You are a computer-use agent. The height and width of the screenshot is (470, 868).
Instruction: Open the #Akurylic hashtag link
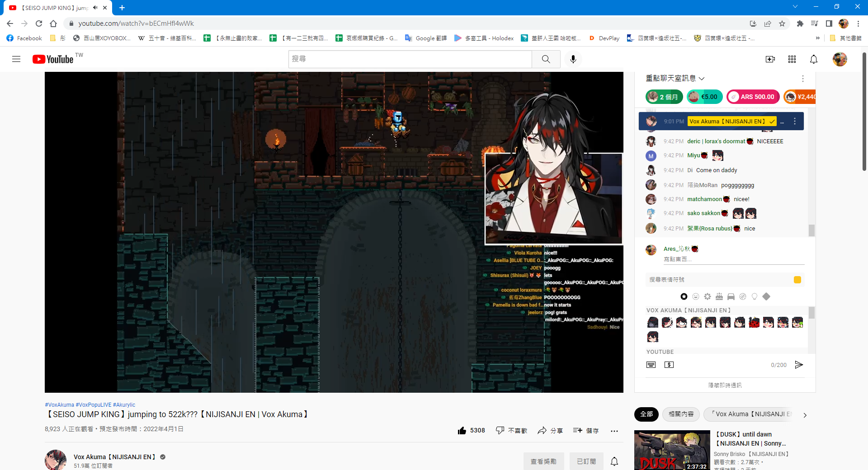124,405
